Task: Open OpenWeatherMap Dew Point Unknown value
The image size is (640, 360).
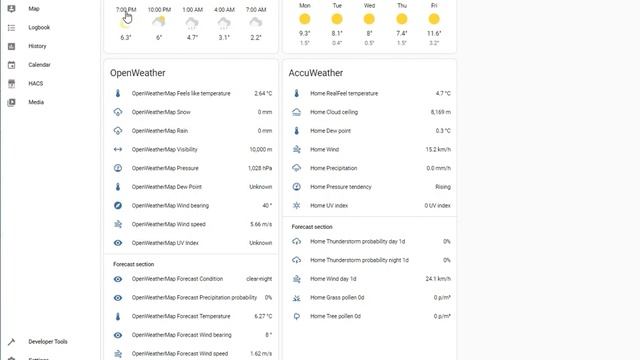Action: coord(261,187)
